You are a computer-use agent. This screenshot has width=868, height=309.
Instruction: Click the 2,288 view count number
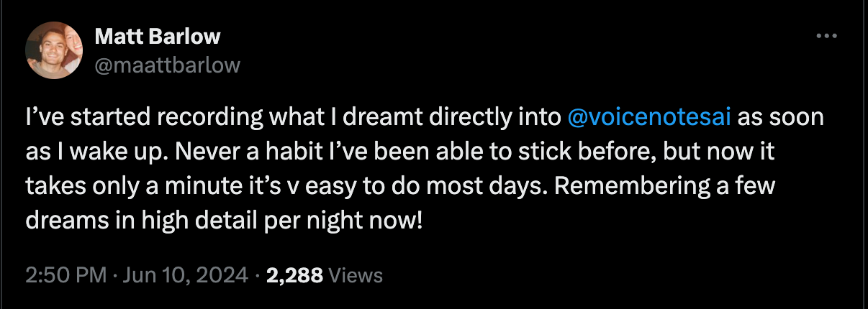tap(294, 275)
